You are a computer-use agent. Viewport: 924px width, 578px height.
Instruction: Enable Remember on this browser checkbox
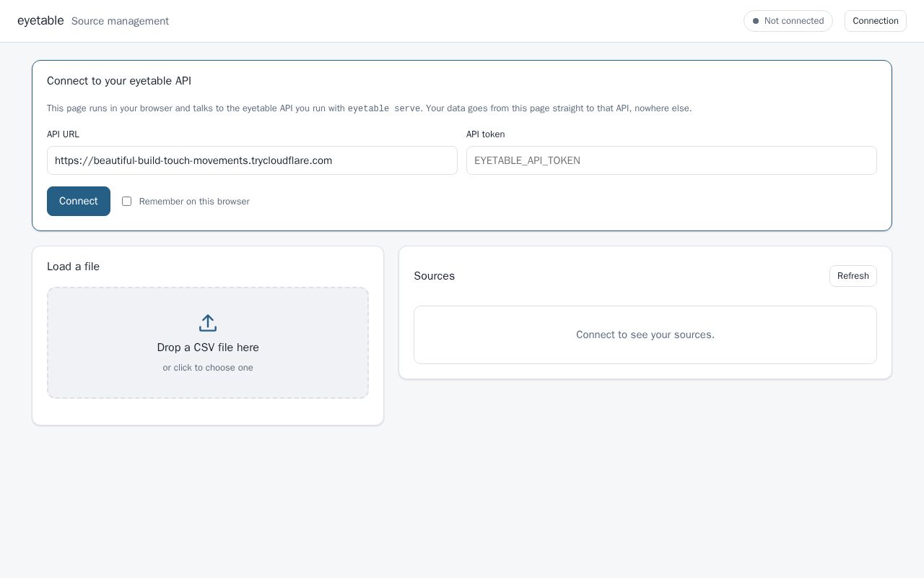coord(126,202)
